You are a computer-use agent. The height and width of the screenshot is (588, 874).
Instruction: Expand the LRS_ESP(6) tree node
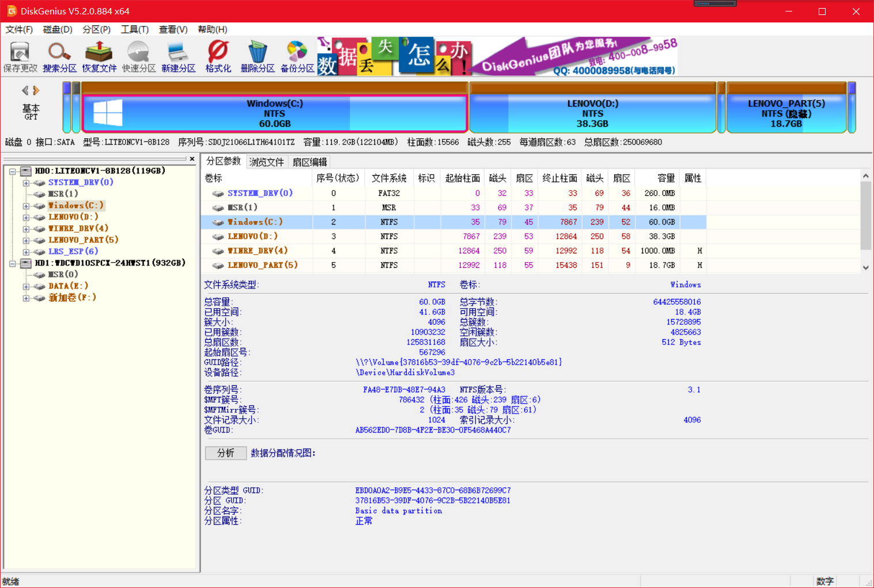point(26,252)
